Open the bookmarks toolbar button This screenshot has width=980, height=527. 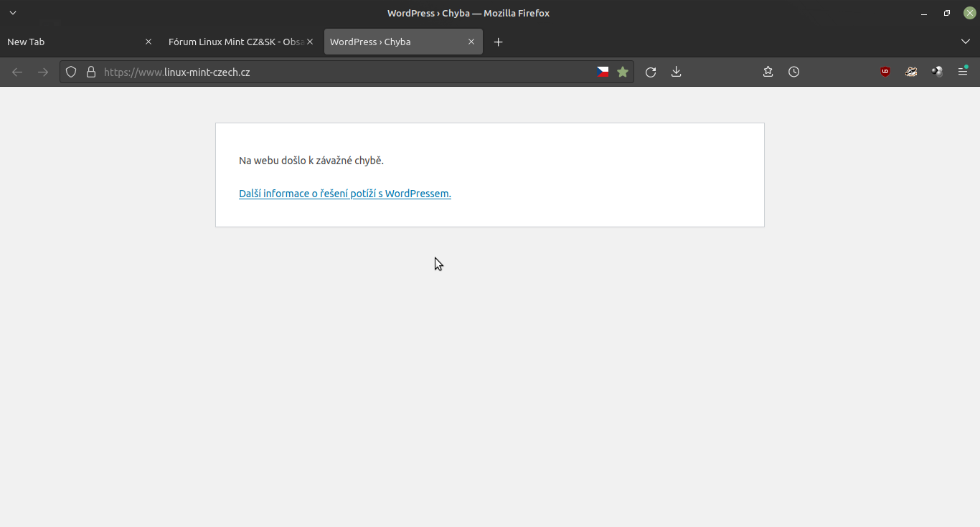tap(768, 72)
